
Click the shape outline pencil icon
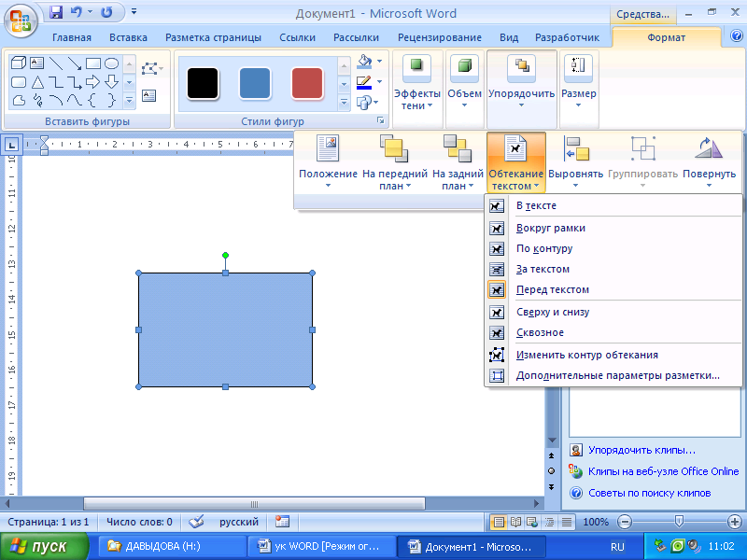tap(364, 82)
